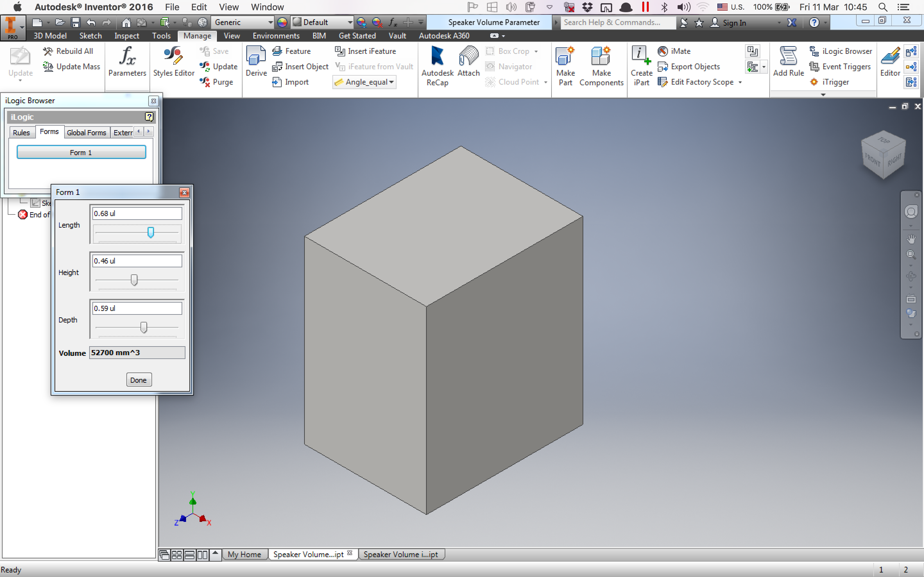Select the Parameters tool
The height and width of the screenshot is (577, 924).
(x=127, y=63)
